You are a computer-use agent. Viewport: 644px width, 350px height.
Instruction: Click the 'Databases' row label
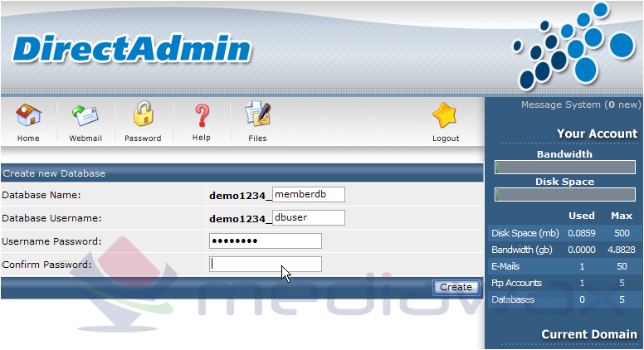click(x=513, y=299)
